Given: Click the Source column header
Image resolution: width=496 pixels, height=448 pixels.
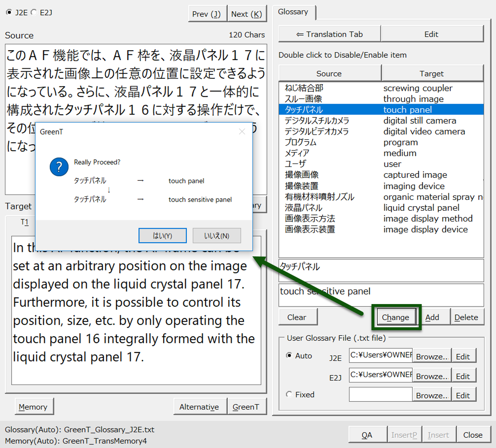Looking at the screenshot, I should (x=329, y=73).
